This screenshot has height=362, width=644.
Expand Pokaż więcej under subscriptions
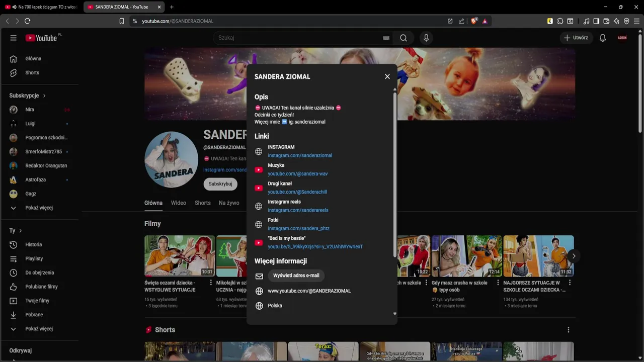(x=39, y=208)
